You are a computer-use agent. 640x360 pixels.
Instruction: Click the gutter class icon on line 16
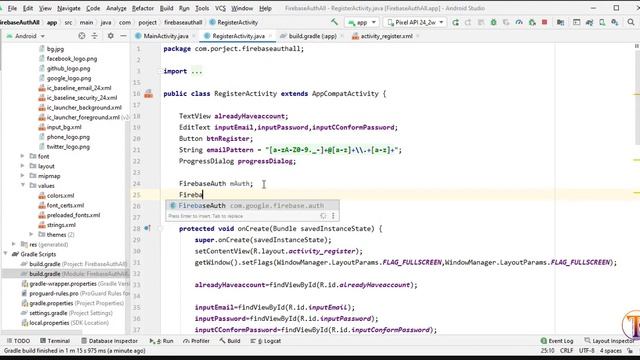pyautogui.click(x=149, y=94)
